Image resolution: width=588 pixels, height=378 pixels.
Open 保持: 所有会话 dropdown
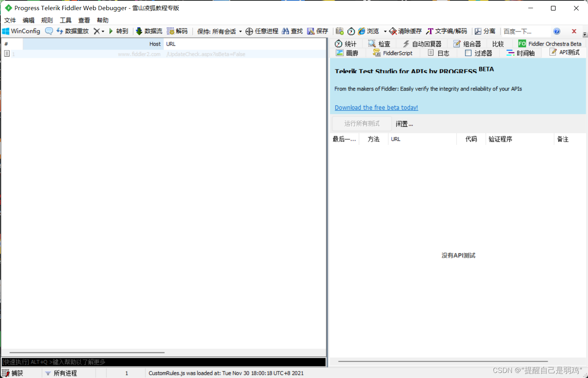(219, 31)
